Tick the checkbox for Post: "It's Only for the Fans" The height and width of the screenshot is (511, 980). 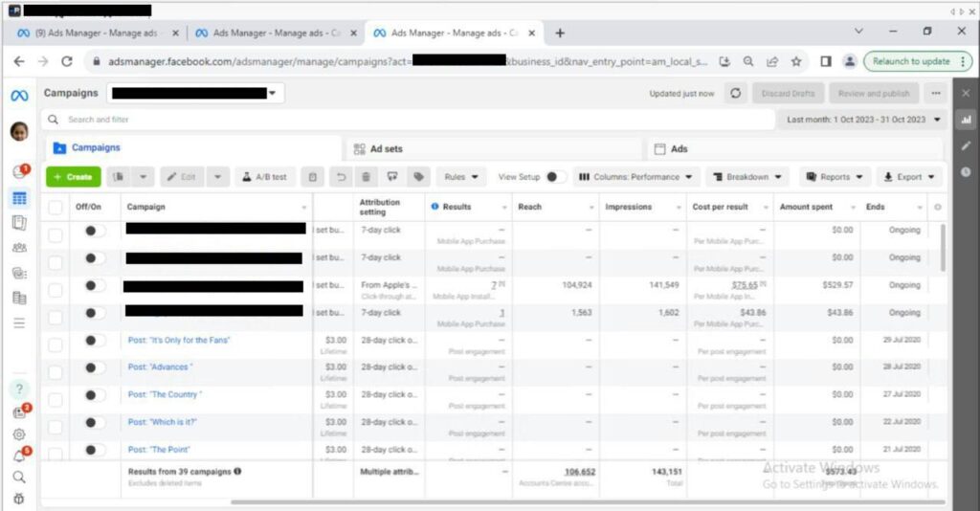[55, 344]
